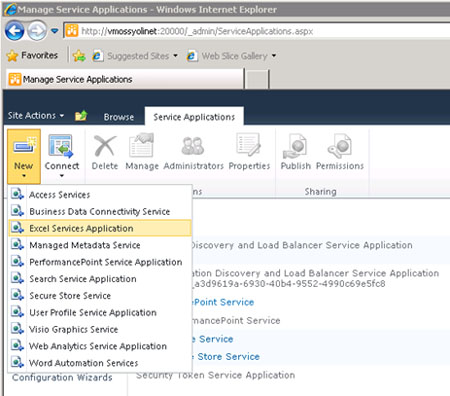
Task: Click the icon beside User Profile Service Application
Action: coord(17,312)
